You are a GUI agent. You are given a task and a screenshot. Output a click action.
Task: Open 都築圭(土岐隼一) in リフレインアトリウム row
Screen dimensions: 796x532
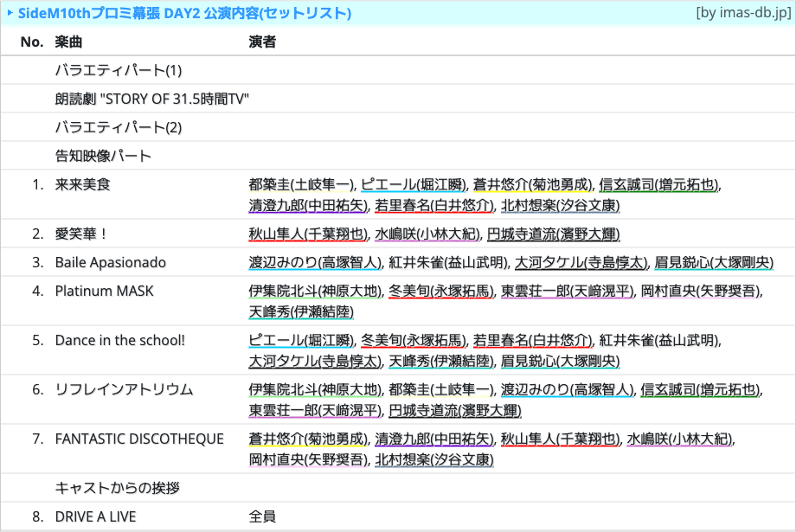(441, 389)
